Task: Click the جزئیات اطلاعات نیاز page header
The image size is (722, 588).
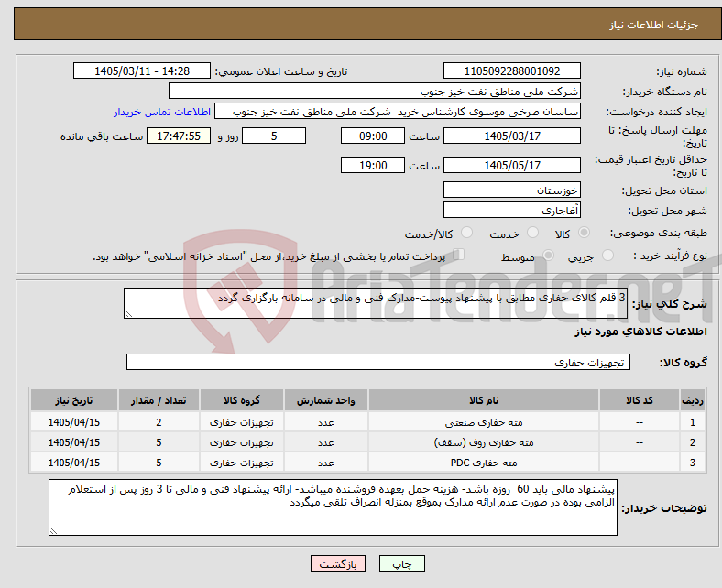Action: 654,25
